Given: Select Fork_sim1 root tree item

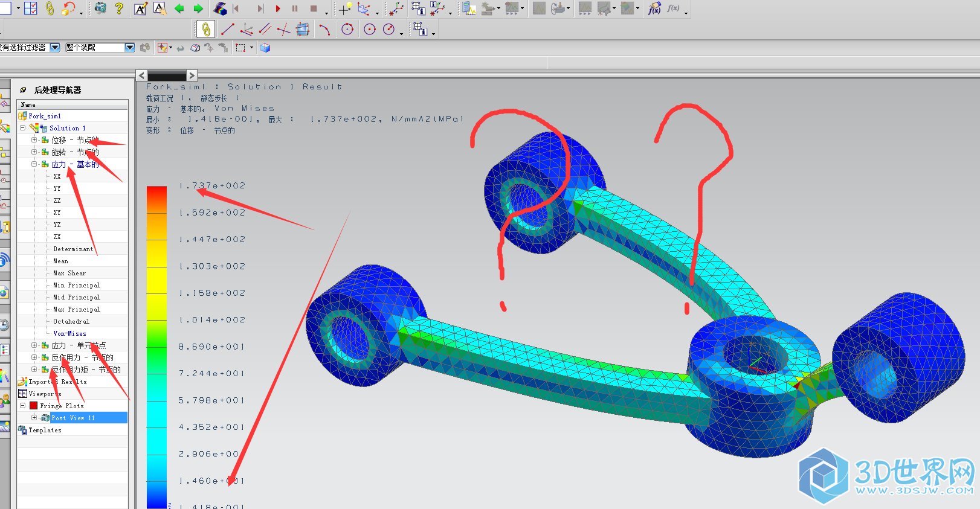Looking at the screenshot, I should [x=44, y=116].
